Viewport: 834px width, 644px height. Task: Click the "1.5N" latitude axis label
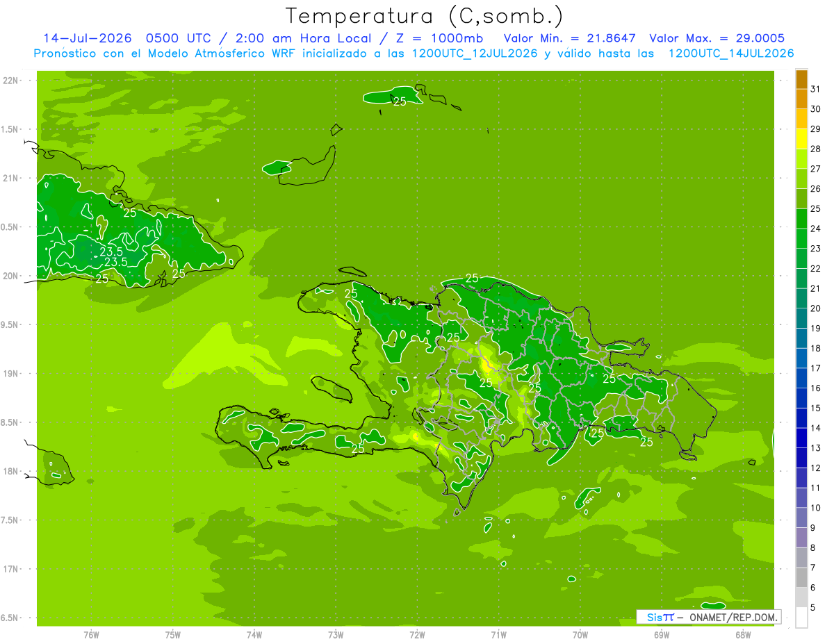[10, 129]
